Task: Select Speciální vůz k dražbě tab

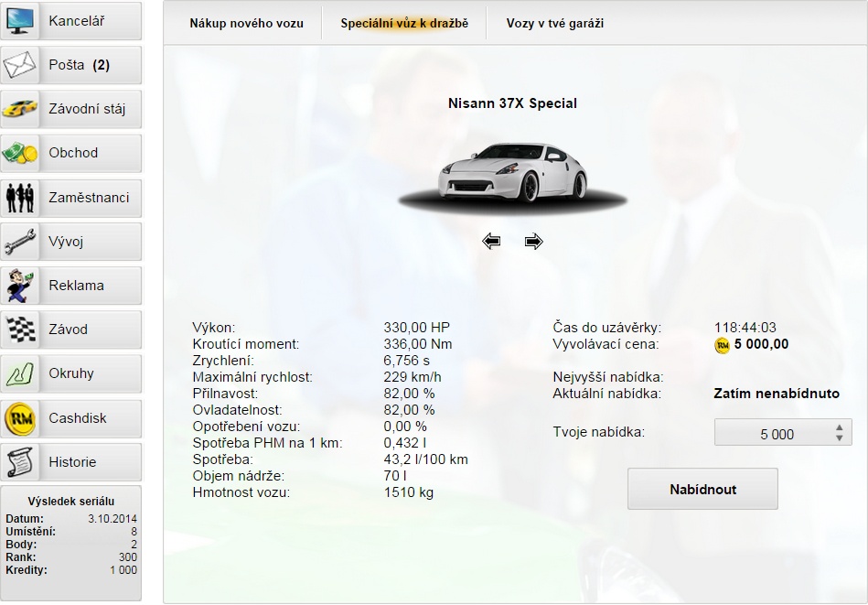Action: point(404,24)
